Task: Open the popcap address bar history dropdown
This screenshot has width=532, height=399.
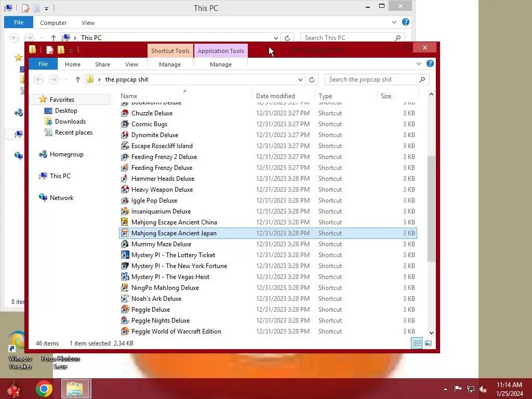Action: (300, 79)
